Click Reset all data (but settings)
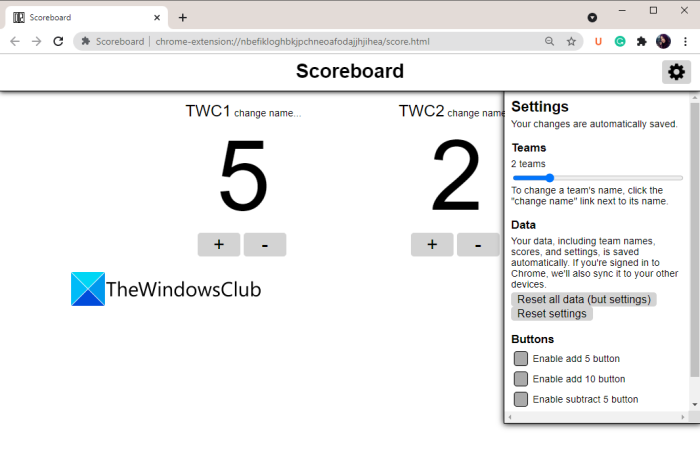 coord(583,299)
